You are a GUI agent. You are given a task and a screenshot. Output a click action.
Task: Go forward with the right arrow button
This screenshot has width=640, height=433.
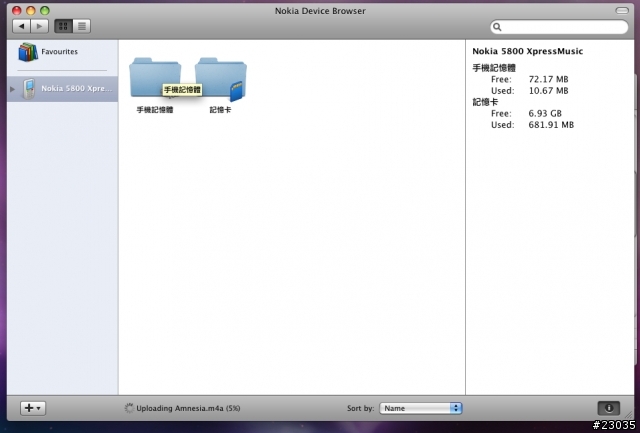[x=40, y=27]
